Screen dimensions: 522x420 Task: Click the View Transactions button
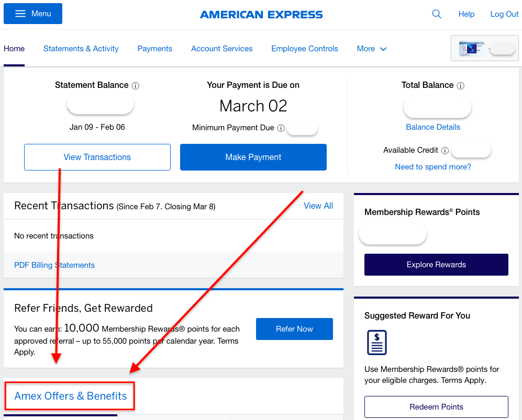pyautogui.click(x=97, y=157)
